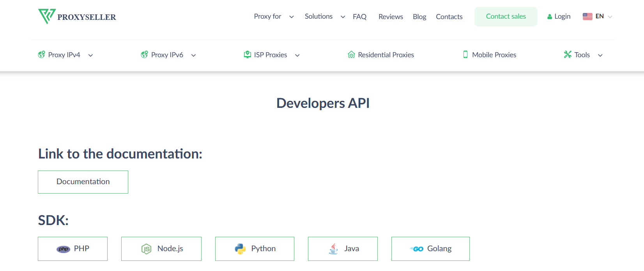Screen dimensions: 644x271
Task: Click the globe icon beside Proxy IPv6
Action: 144,55
